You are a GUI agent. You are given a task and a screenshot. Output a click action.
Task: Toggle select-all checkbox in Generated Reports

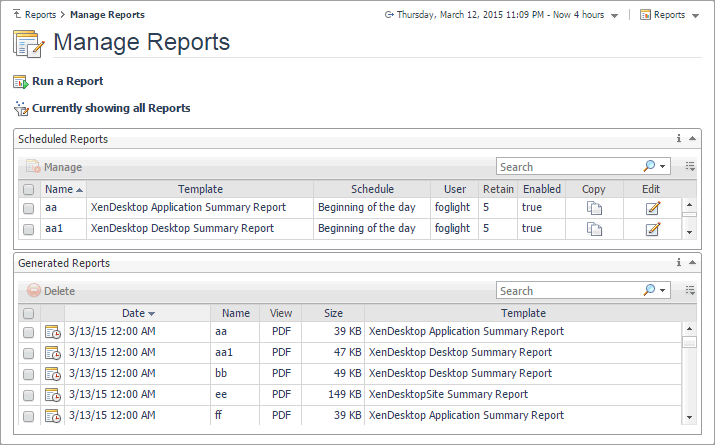click(x=29, y=313)
